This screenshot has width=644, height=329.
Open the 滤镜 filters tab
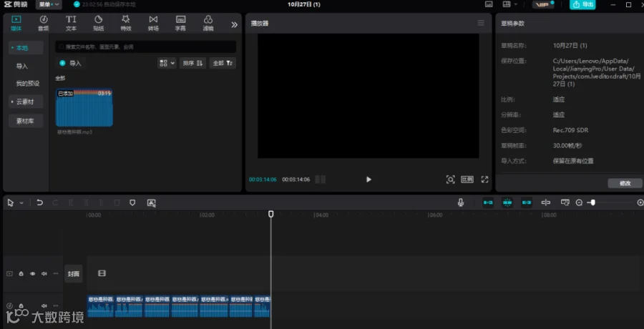point(208,23)
